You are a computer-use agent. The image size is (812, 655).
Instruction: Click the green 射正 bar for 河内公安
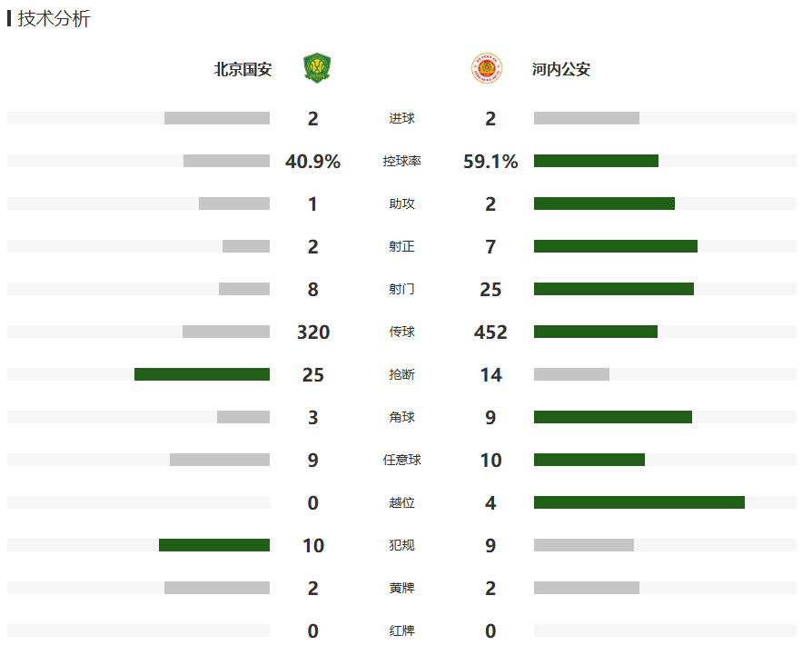coord(615,246)
